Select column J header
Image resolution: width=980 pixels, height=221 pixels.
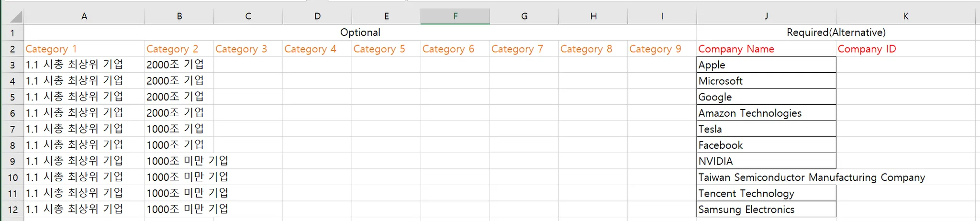766,16
